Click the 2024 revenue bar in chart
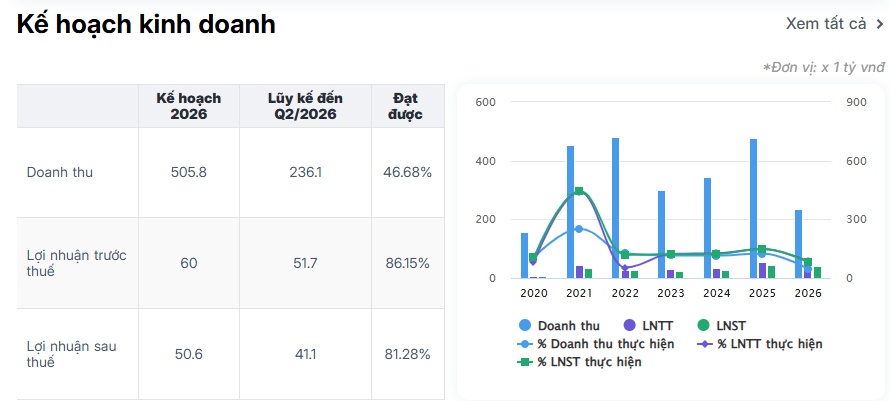 click(708, 228)
